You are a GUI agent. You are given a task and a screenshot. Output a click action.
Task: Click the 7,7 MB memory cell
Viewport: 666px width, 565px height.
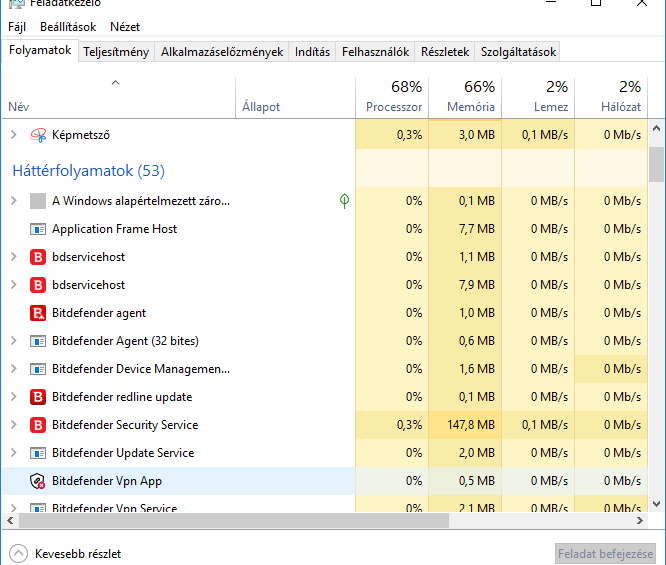(465, 229)
